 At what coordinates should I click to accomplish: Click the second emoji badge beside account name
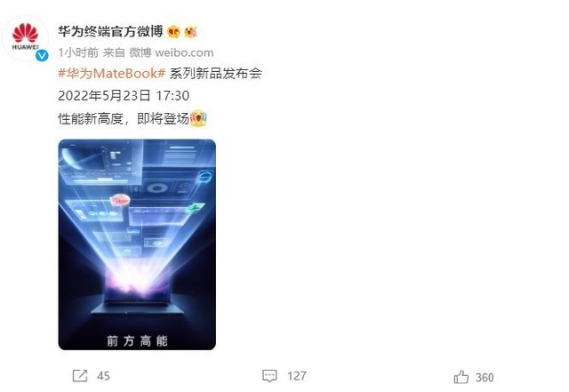pyautogui.click(x=190, y=32)
